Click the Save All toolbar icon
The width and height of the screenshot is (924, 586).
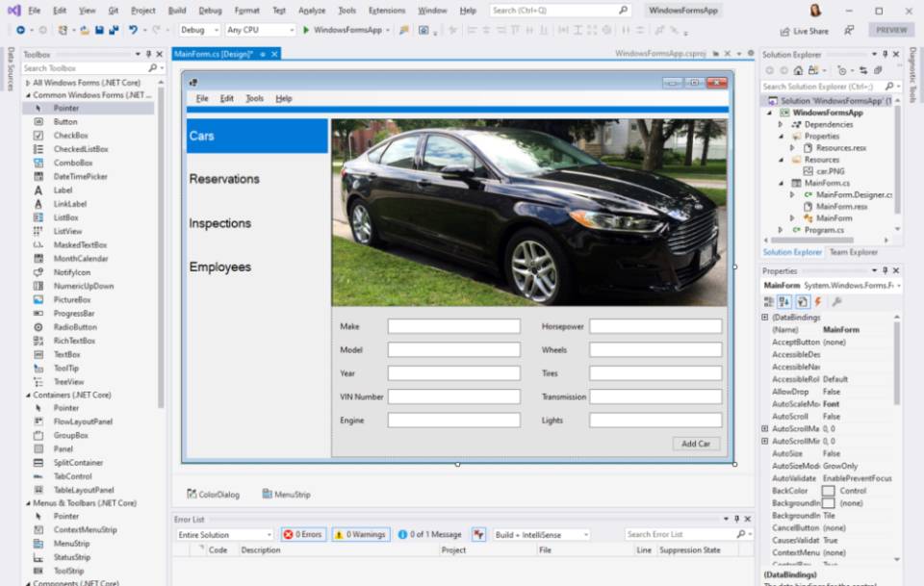tap(114, 30)
